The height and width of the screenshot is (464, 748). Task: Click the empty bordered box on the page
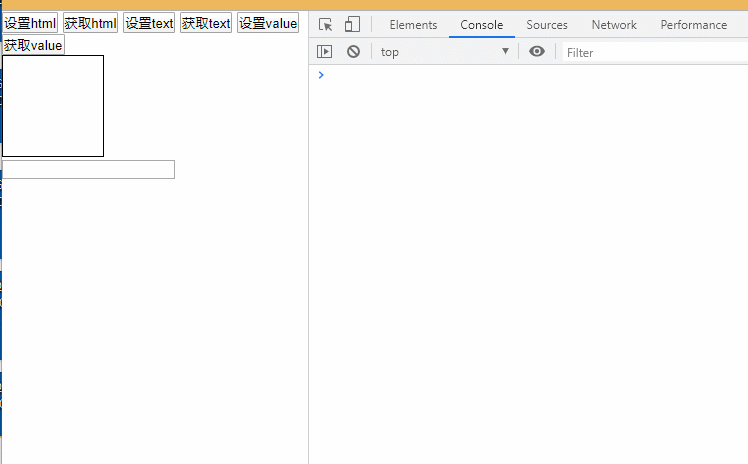53,106
